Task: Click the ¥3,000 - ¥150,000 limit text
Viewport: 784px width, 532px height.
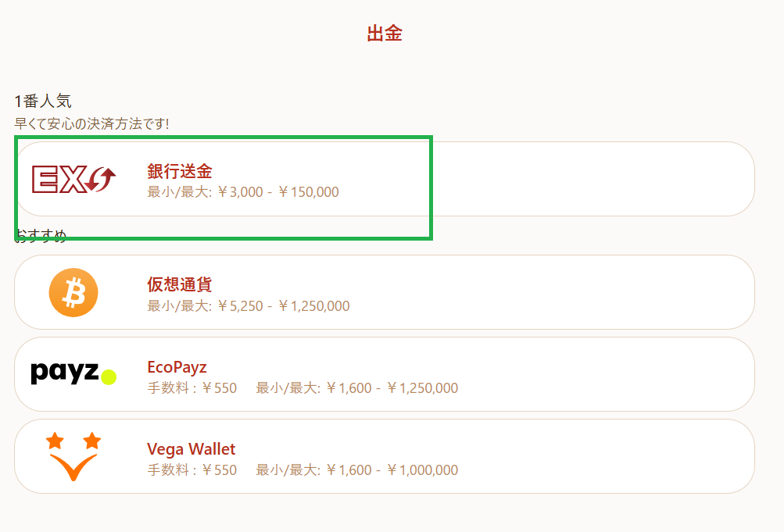Action: click(x=243, y=192)
